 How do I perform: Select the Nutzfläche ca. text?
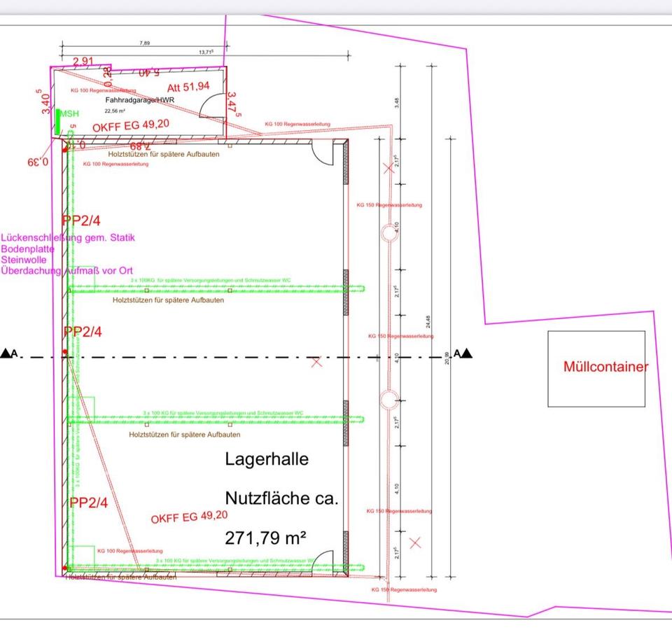pos(281,498)
